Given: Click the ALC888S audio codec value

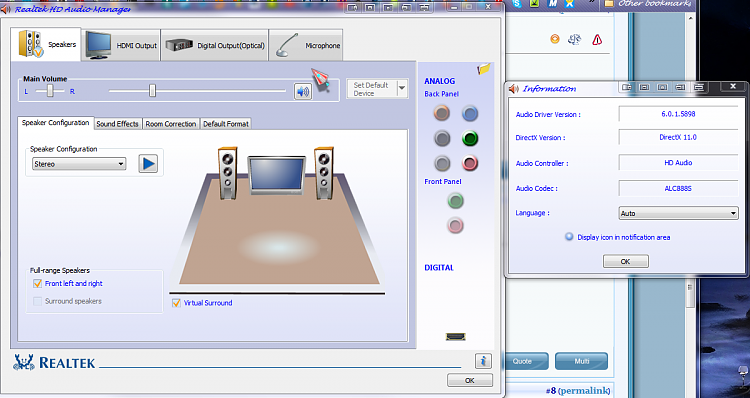Looking at the screenshot, I should (678, 188).
